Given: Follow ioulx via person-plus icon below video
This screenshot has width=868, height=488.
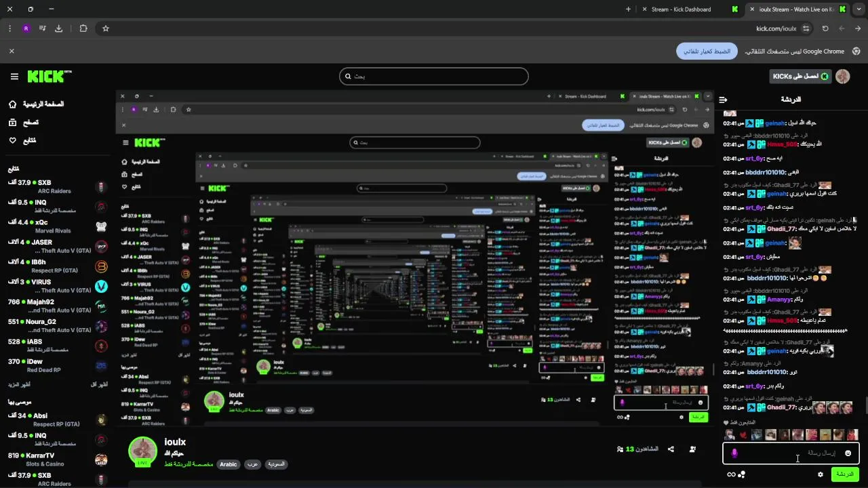Looking at the screenshot, I should click(692, 449).
